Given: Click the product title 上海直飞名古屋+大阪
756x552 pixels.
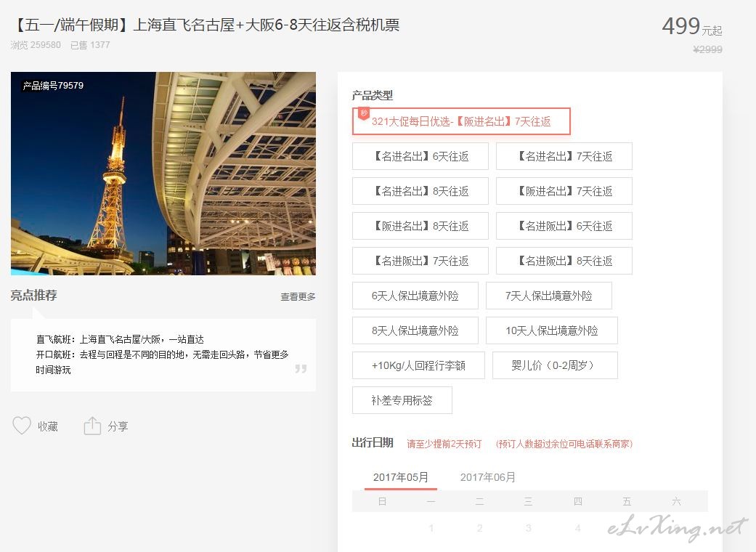Looking at the screenshot, I should [206, 25].
